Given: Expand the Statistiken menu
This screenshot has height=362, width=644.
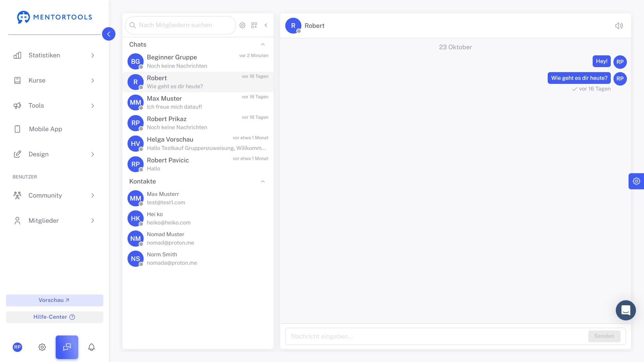Looking at the screenshot, I should click(54, 55).
